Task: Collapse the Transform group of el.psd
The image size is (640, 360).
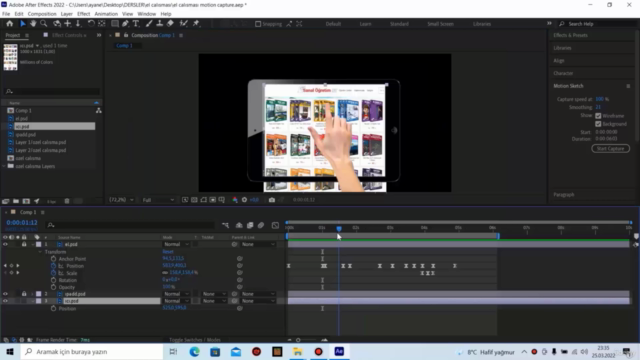Action: [40, 252]
